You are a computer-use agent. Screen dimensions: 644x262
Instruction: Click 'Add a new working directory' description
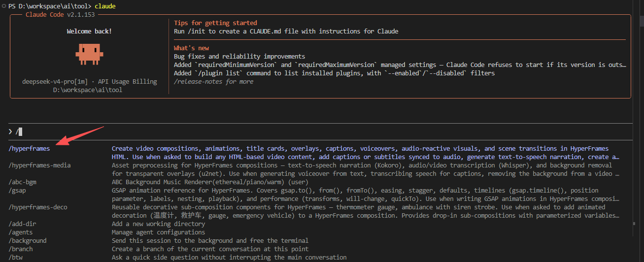coord(158,224)
